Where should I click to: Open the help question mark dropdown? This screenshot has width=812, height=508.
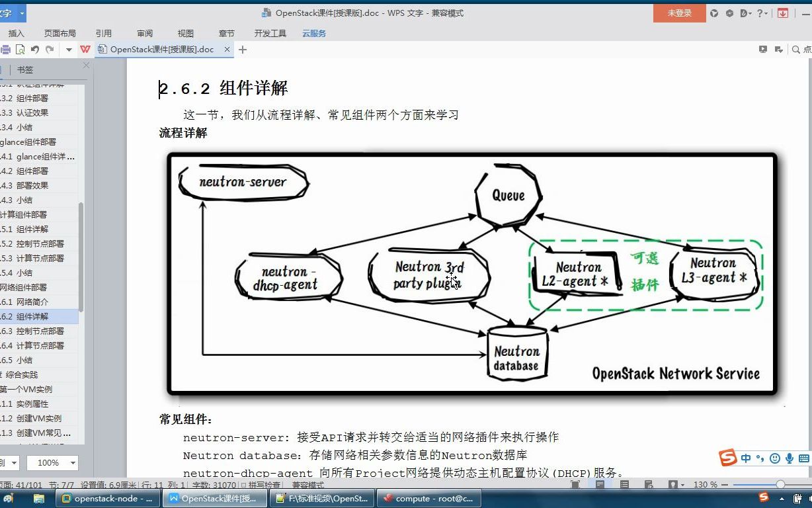coord(763,13)
